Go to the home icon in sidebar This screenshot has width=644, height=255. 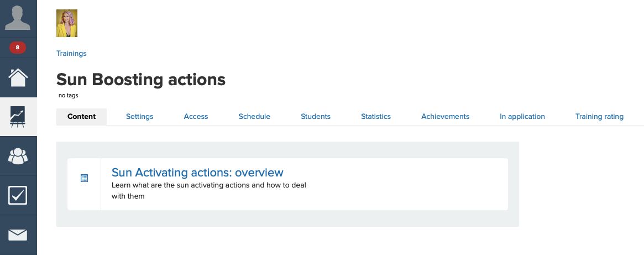coord(18,77)
